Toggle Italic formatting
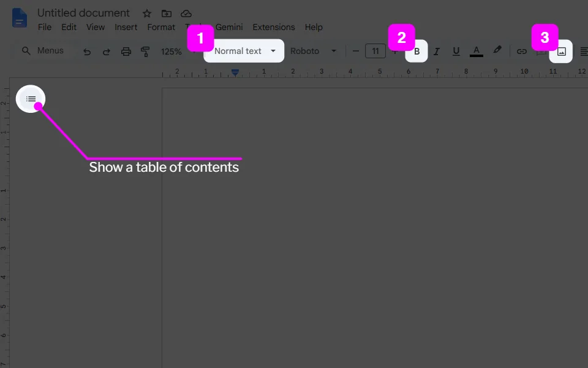The height and width of the screenshot is (368, 588). 437,52
